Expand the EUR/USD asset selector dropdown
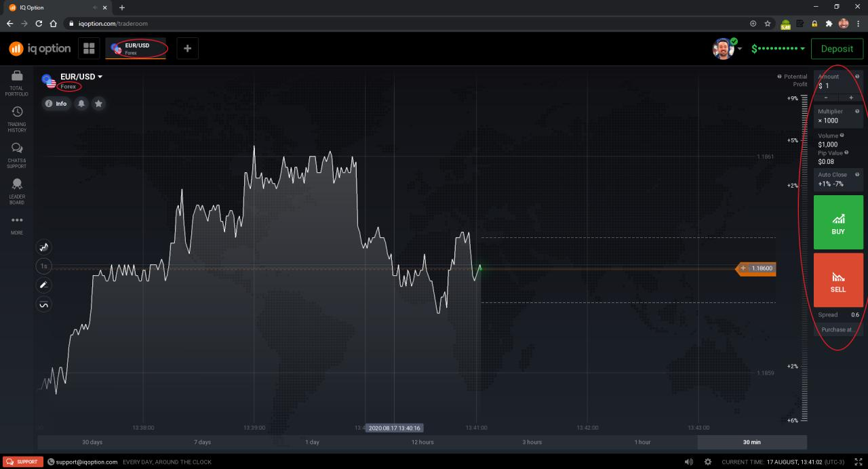 81,77
